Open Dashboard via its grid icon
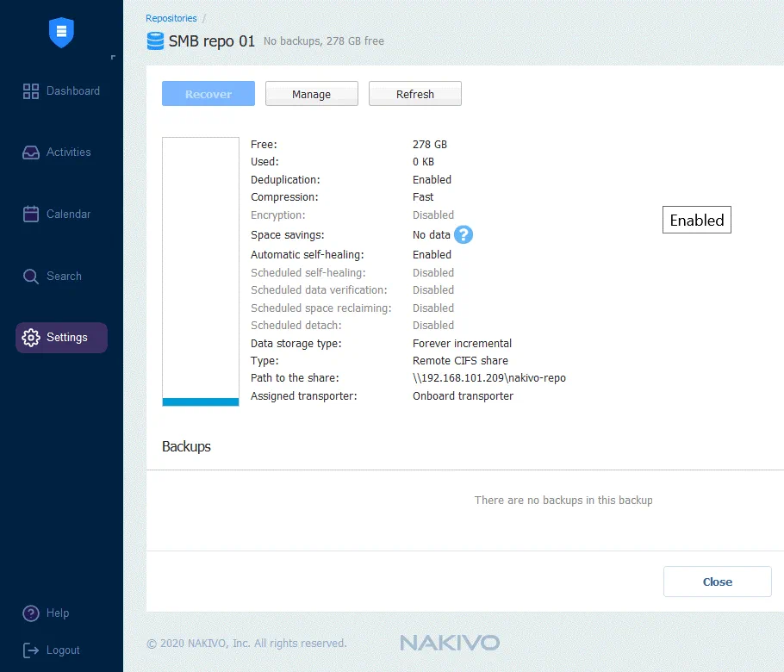 pyautogui.click(x=31, y=91)
